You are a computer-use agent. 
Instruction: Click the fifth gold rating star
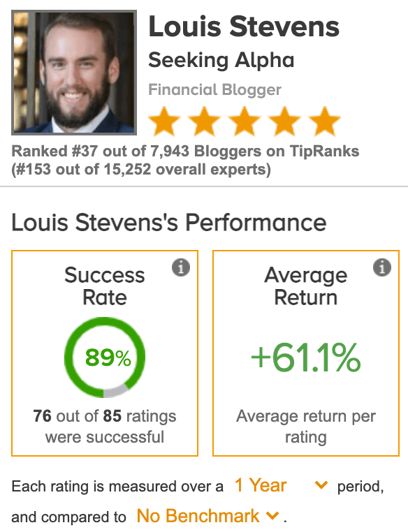(x=324, y=121)
